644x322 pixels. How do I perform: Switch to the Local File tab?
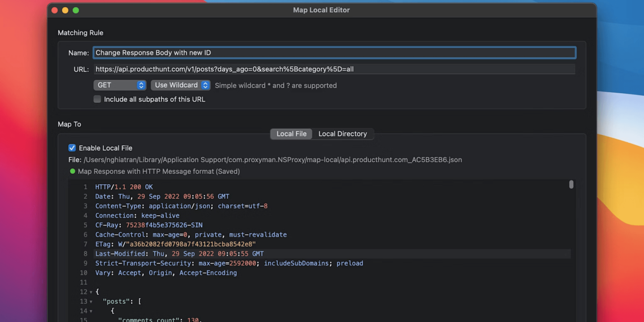[x=291, y=134]
